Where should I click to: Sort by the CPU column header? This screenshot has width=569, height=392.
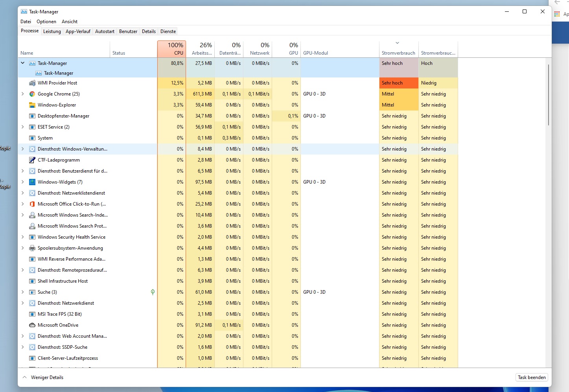pos(171,49)
